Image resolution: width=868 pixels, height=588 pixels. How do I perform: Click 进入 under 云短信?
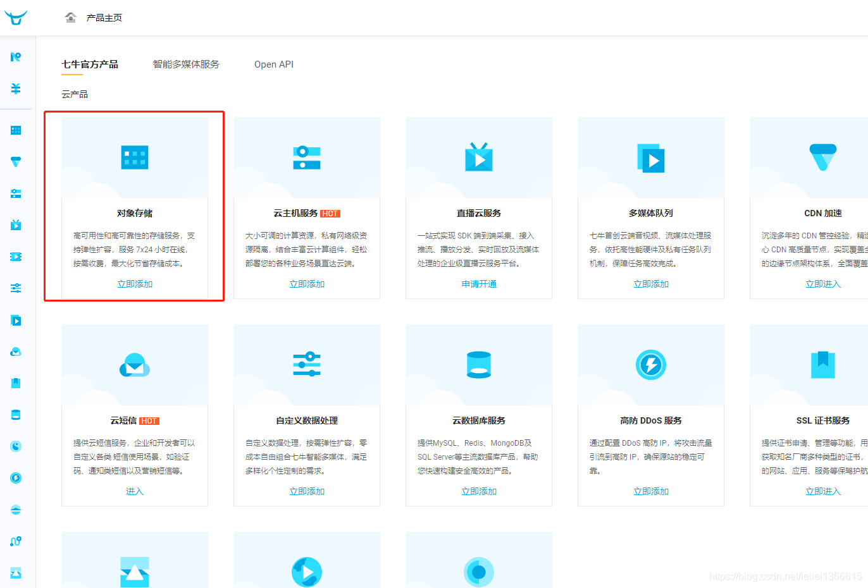pyautogui.click(x=135, y=491)
